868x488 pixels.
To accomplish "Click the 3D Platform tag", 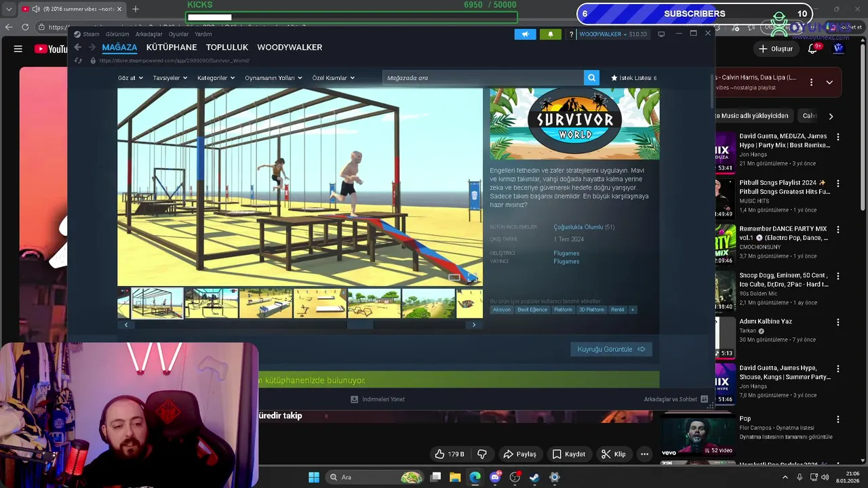I will (591, 310).
